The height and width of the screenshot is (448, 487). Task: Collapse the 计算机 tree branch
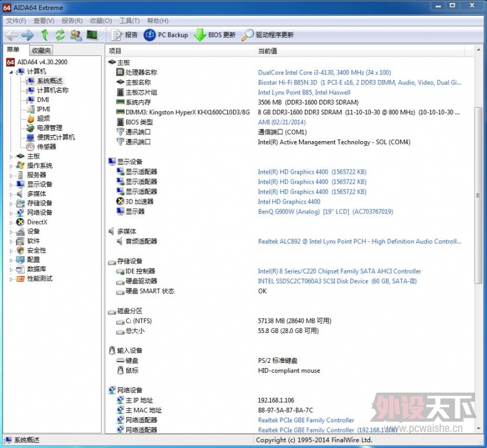[x=11, y=72]
